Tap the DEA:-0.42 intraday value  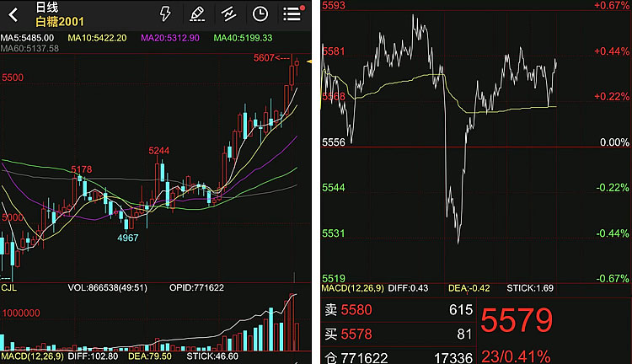(x=469, y=288)
